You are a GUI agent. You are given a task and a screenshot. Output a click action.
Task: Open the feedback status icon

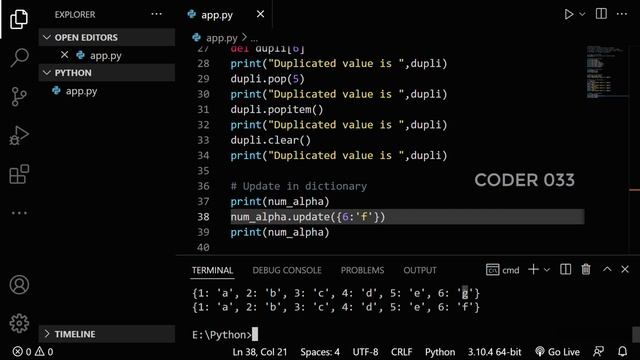pos(598,351)
